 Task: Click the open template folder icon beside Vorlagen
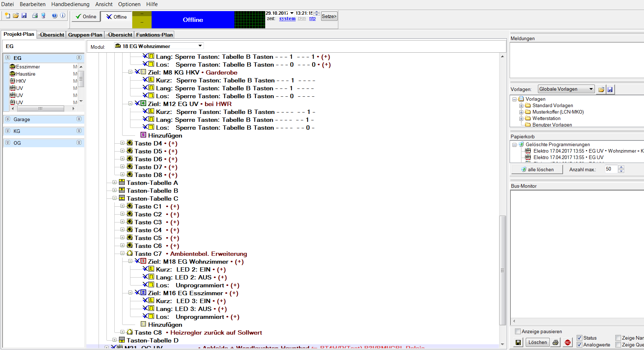(x=601, y=90)
